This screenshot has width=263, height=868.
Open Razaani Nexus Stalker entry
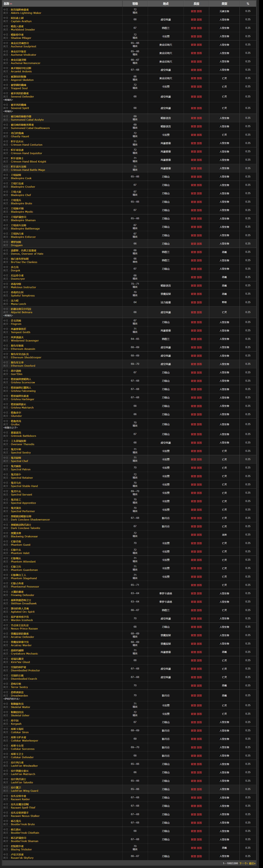pyautogui.click(x=25, y=816)
